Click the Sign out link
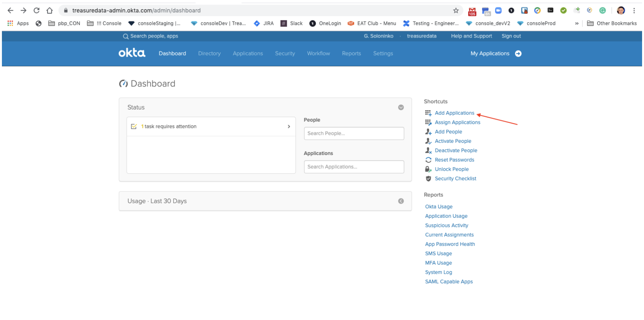This screenshot has width=644, height=320. point(511,36)
